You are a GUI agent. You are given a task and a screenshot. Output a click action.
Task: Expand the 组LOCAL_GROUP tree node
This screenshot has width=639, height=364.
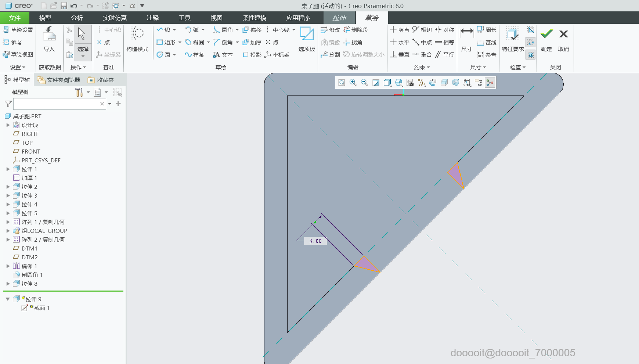(8, 231)
